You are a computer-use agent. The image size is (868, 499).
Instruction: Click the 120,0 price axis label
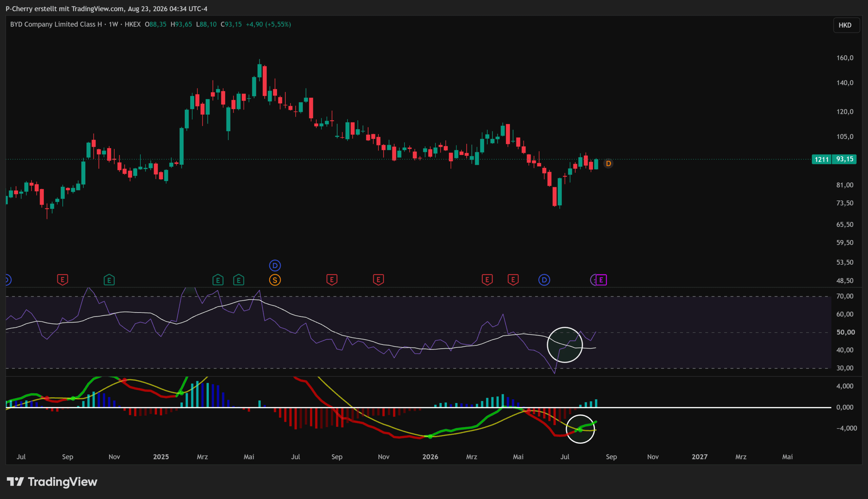(x=845, y=112)
